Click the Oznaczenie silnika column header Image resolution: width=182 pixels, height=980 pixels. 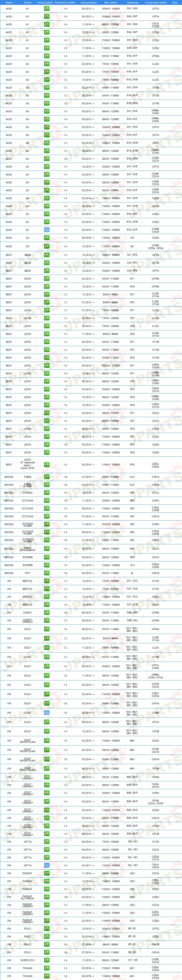[155, 2]
